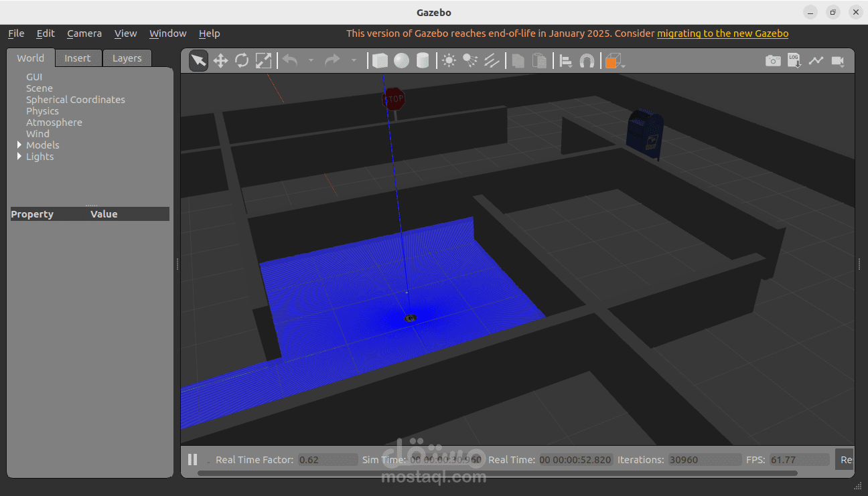Click the robot at the laser scan center
Image resolution: width=868 pixels, height=496 pixels.
411,318
